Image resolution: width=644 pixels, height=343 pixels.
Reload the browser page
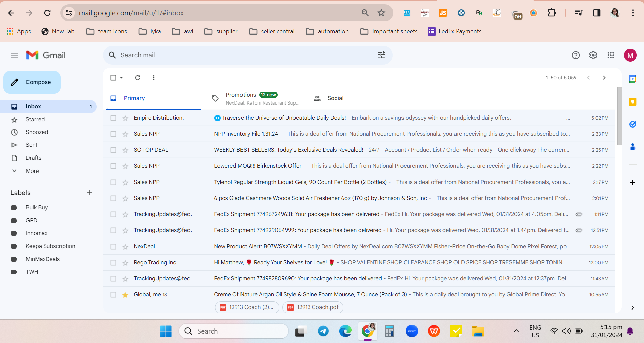point(47,13)
